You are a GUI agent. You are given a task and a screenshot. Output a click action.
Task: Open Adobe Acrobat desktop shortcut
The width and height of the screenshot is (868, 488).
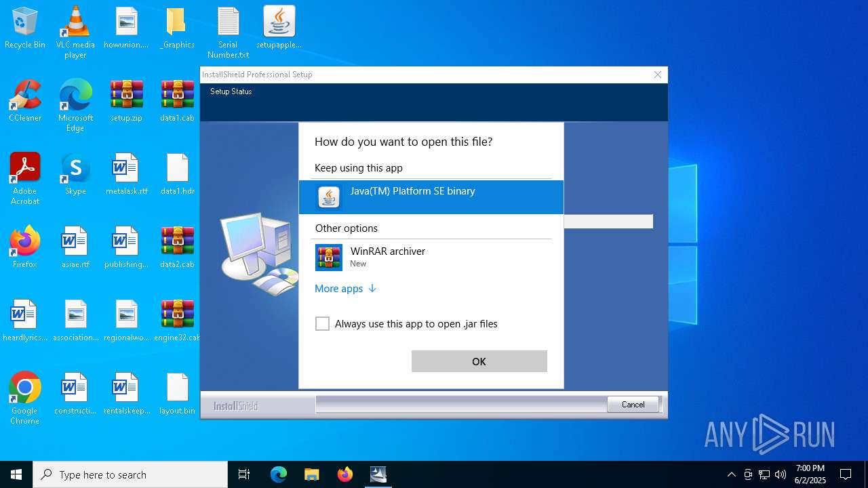25,178
